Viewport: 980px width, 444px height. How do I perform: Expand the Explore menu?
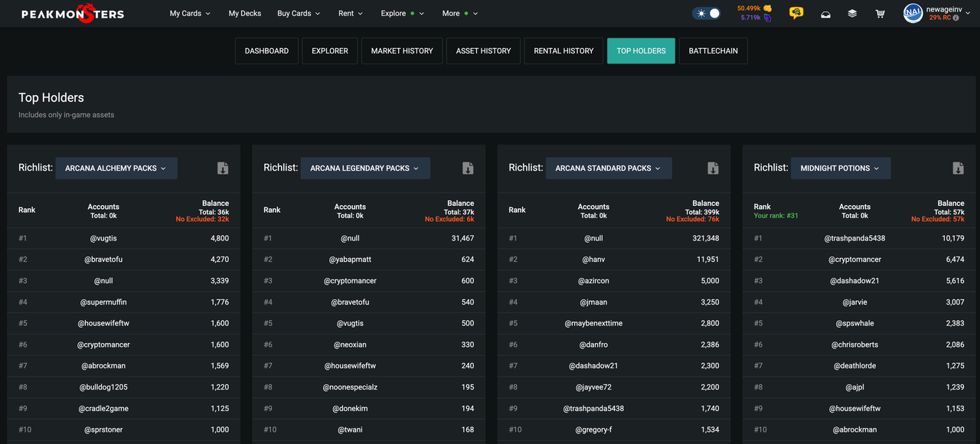[402, 14]
